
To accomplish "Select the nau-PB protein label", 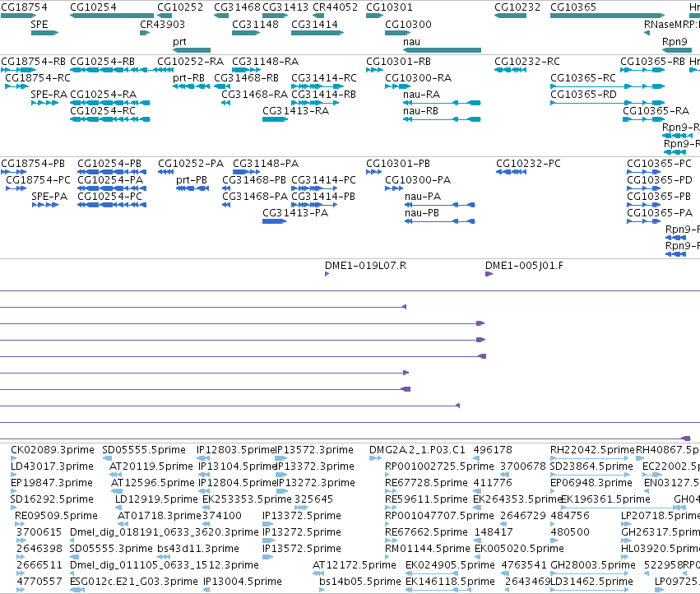I will point(422,213).
